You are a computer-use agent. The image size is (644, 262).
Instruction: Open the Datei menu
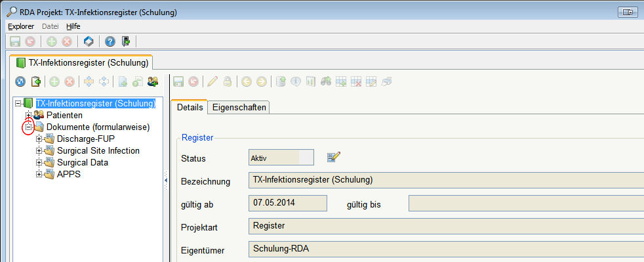coord(50,26)
